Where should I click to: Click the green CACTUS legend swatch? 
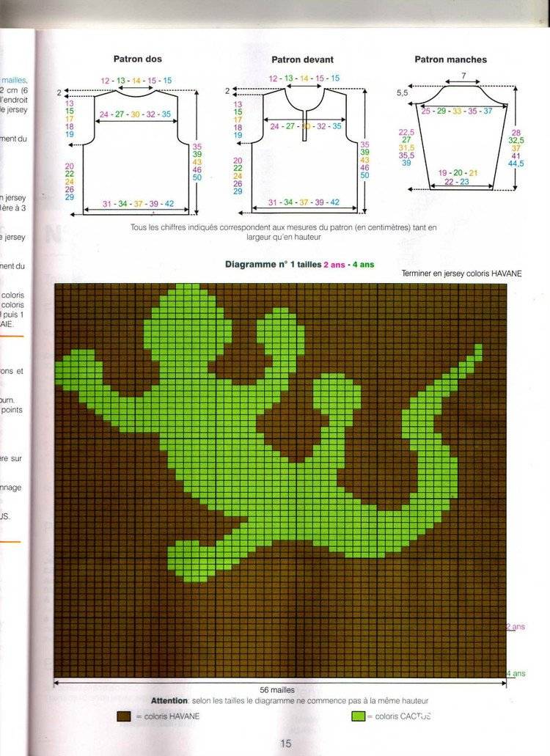(358, 716)
